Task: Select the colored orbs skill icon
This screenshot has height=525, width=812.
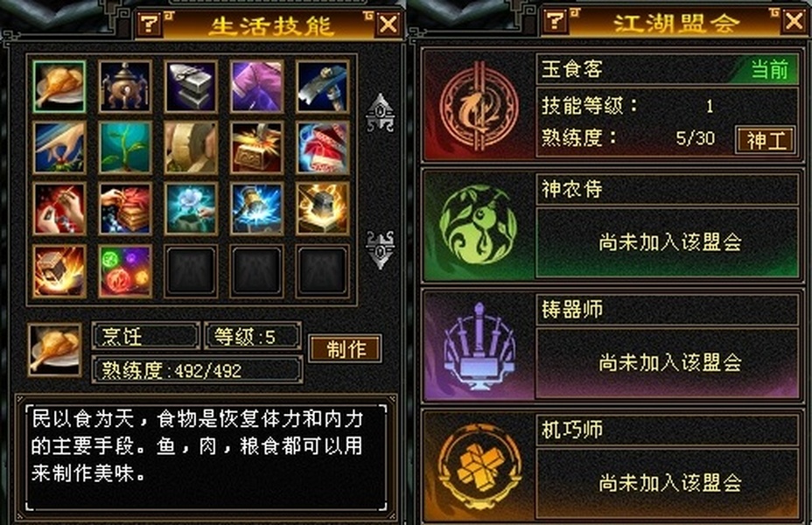Action: click(x=125, y=270)
